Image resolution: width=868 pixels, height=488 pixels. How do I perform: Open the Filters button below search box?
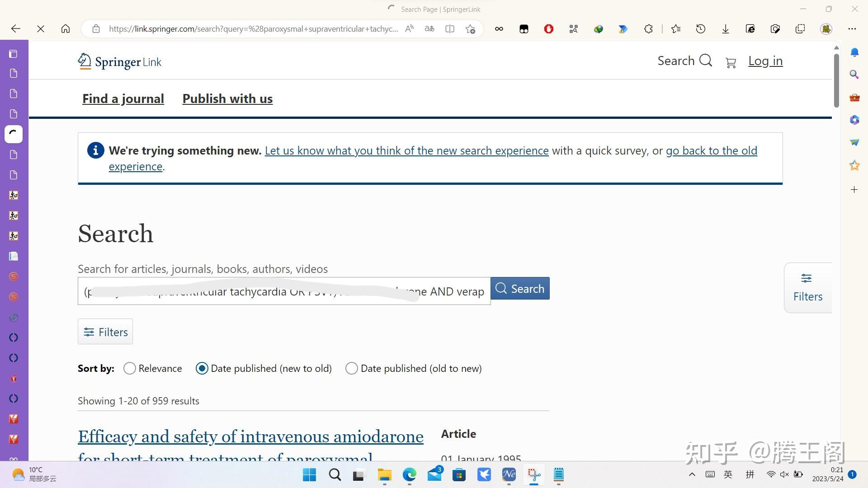pyautogui.click(x=105, y=332)
